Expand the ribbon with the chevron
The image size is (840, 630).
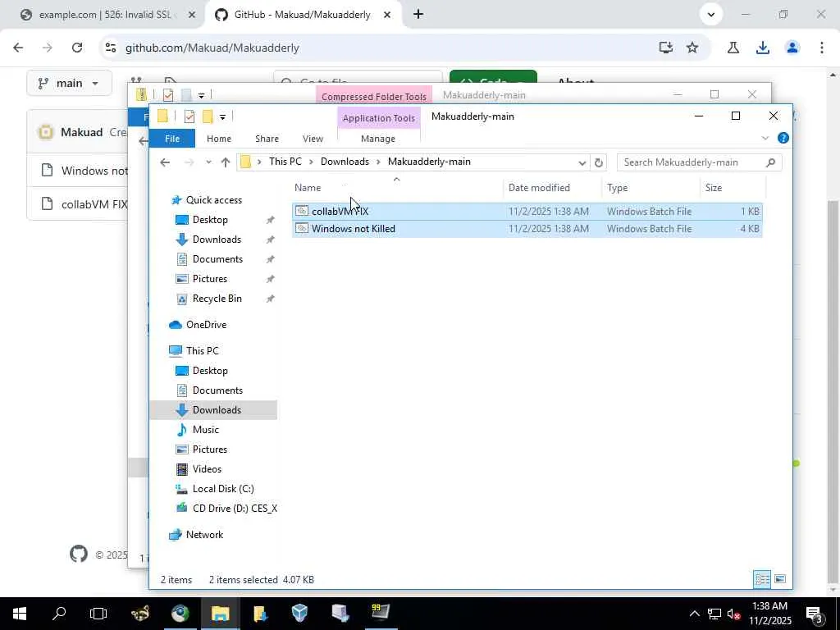click(765, 138)
